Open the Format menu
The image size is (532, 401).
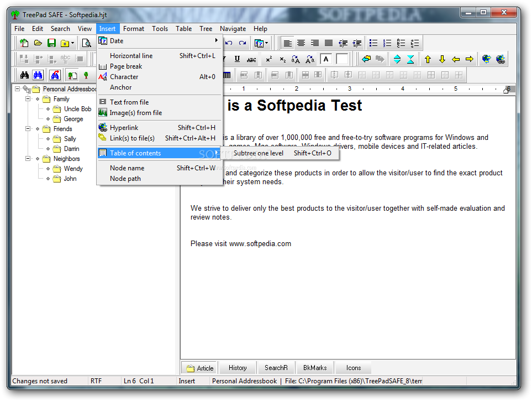point(133,29)
